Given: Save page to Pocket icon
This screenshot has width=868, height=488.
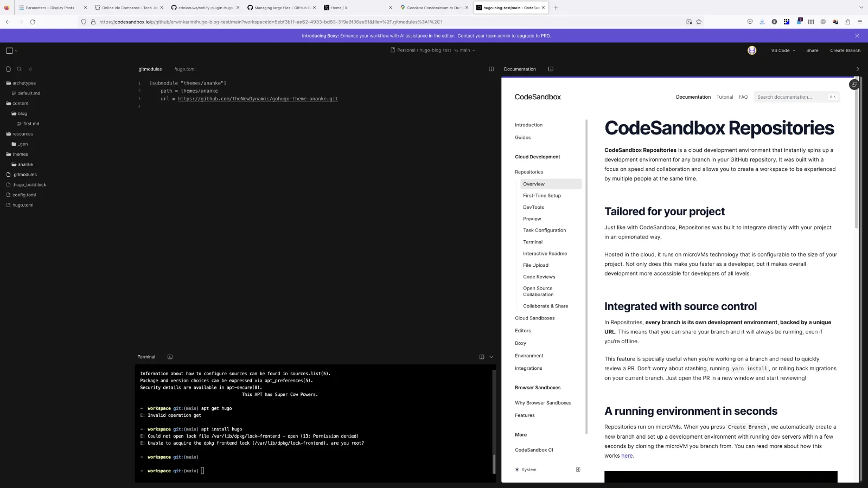Looking at the screenshot, I should click(750, 22).
